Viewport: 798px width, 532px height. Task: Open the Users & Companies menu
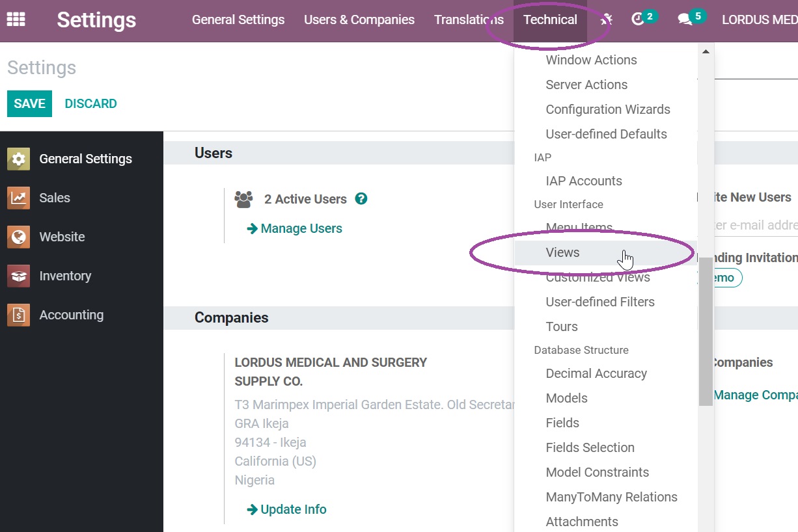(x=359, y=20)
